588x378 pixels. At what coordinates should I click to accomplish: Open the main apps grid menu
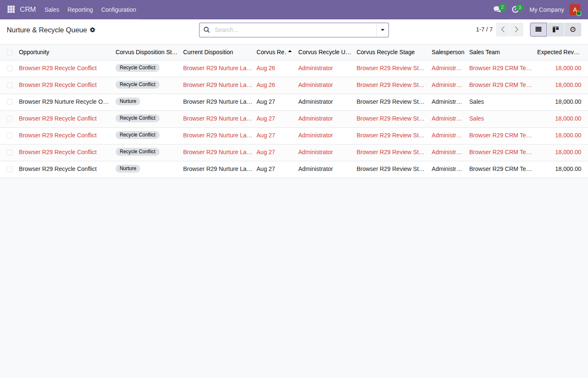click(11, 9)
